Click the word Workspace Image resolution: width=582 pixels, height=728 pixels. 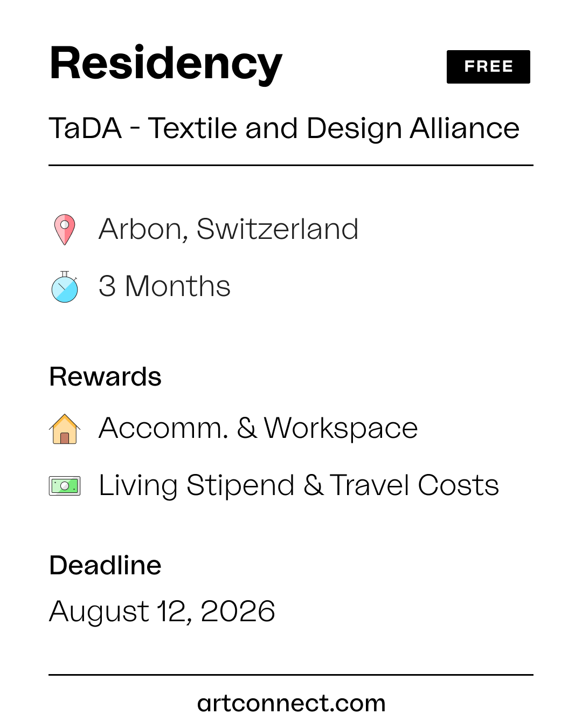coord(341,430)
